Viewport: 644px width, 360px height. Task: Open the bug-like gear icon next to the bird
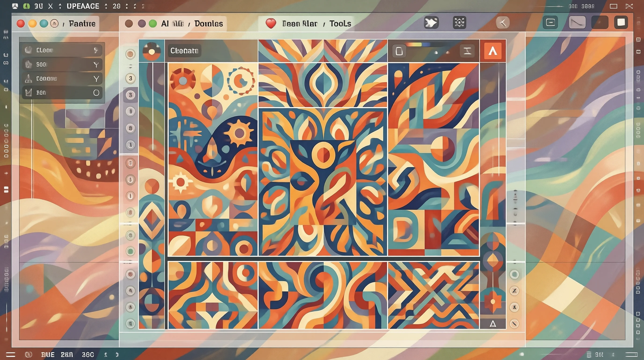[460, 23]
